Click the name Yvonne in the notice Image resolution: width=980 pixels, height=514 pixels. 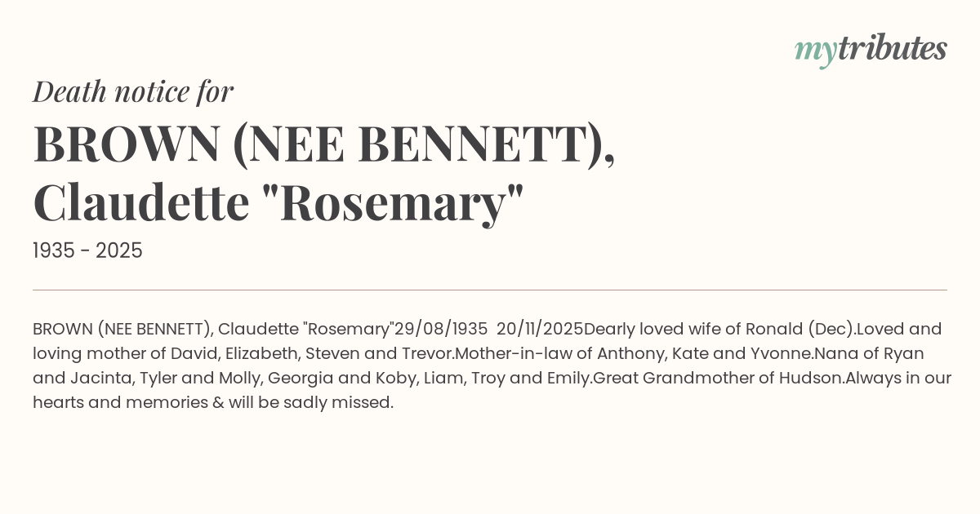tap(780, 354)
